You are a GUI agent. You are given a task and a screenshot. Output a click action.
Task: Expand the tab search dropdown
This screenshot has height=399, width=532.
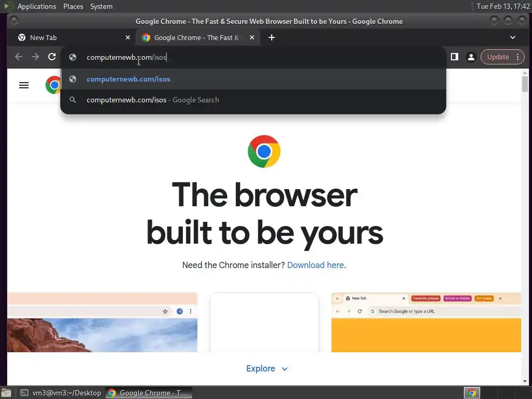pos(513,37)
